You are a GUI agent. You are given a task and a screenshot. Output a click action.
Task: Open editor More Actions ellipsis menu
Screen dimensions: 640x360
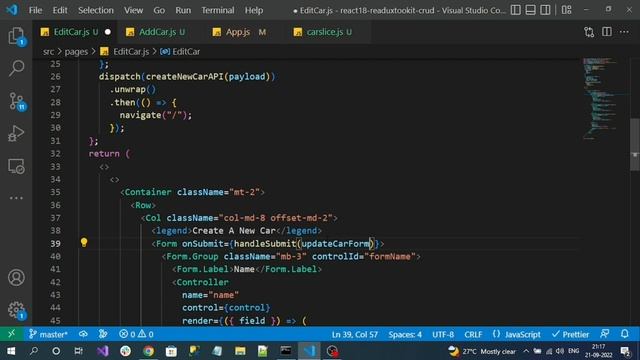pyautogui.click(x=624, y=32)
